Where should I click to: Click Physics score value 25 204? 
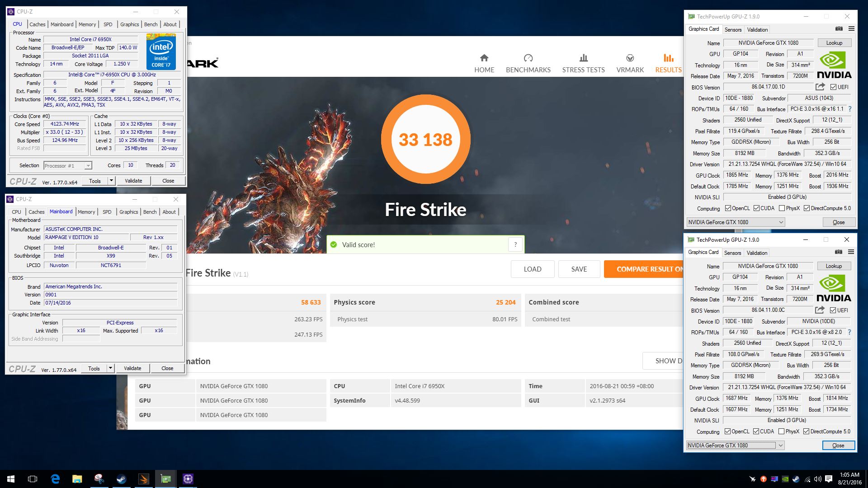[x=505, y=302]
